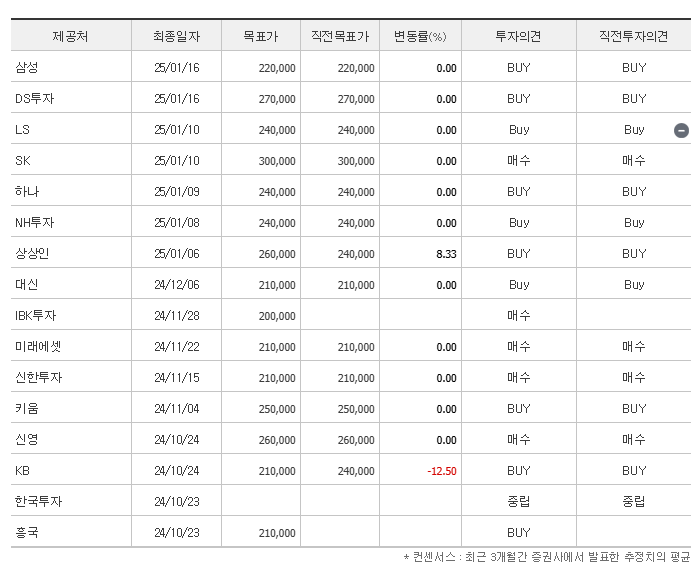693x565 pixels.
Task: Select the 투자의견 column header
Action: [x=518, y=36]
